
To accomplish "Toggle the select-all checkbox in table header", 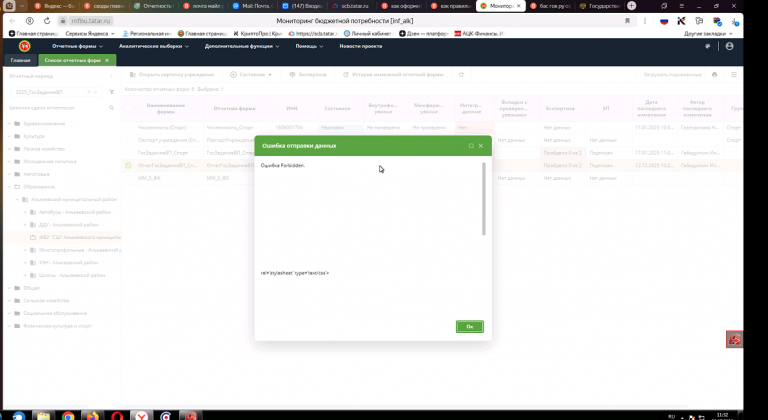I will point(128,108).
